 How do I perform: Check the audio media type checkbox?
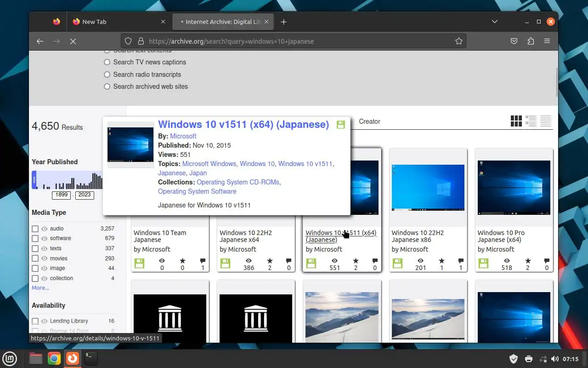tap(35, 229)
